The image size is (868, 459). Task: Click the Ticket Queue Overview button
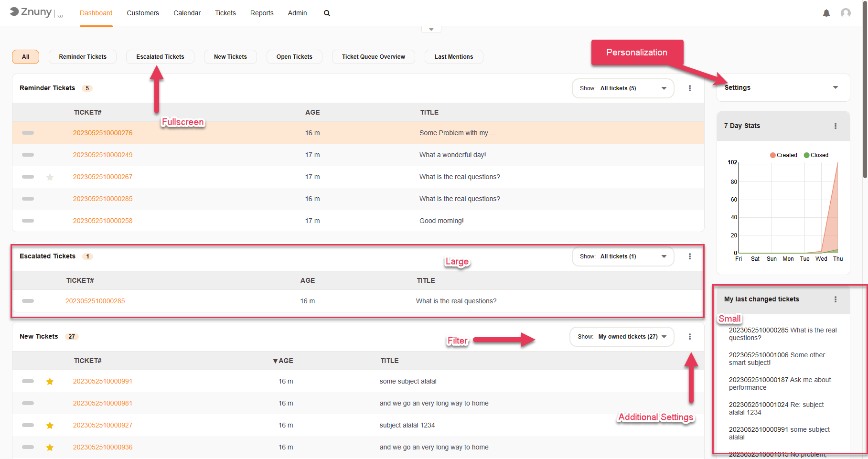pos(373,57)
